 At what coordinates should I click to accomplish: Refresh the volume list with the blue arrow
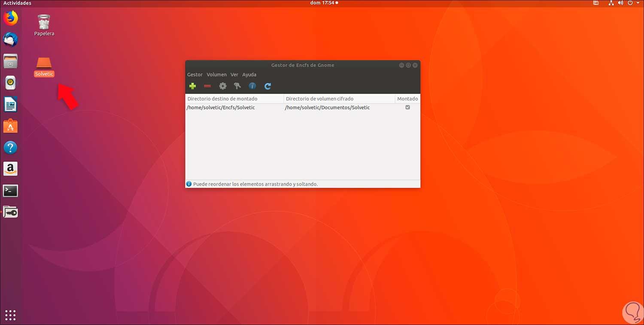click(x=267, y=86)
